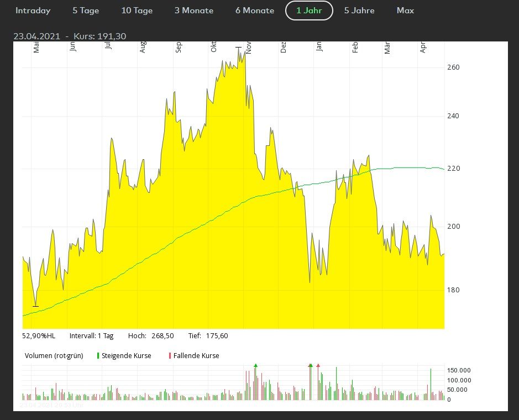The width and height of the screenshot is (519, 420).
Task: Open the 10 Tage chart view
Action: 137,11
